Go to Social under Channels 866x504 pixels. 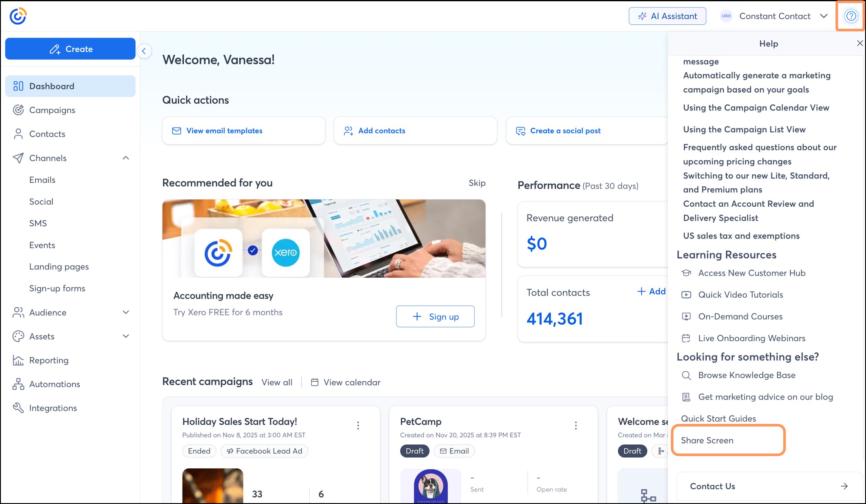pos(41,202)
